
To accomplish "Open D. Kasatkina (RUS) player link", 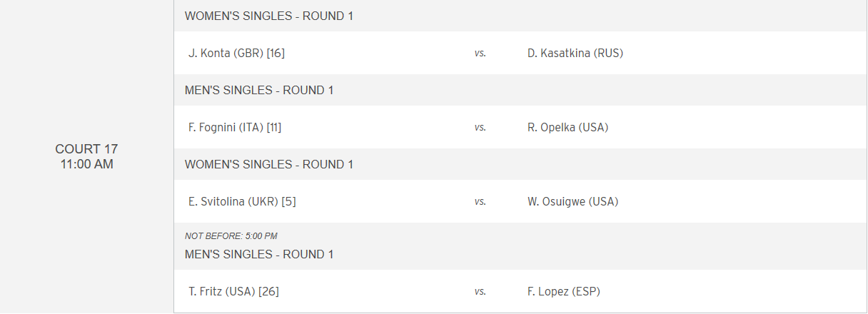I will pyautogui.click(x=575, y=53).
